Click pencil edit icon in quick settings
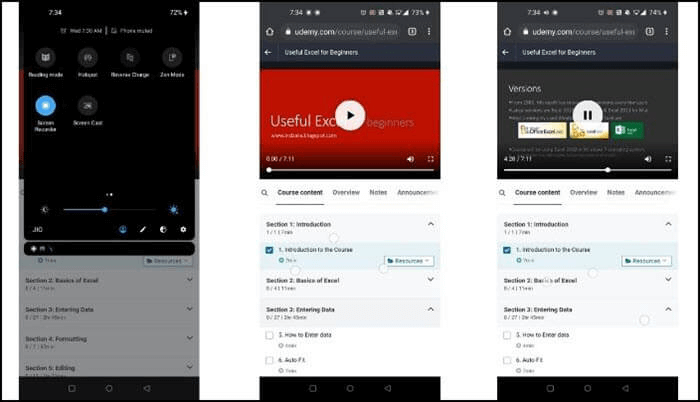 (142, 229)
